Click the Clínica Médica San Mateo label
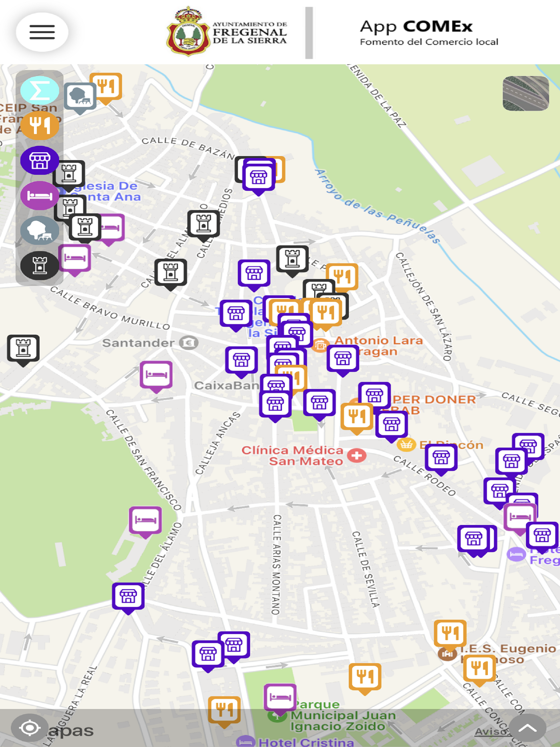 [293, 456]
